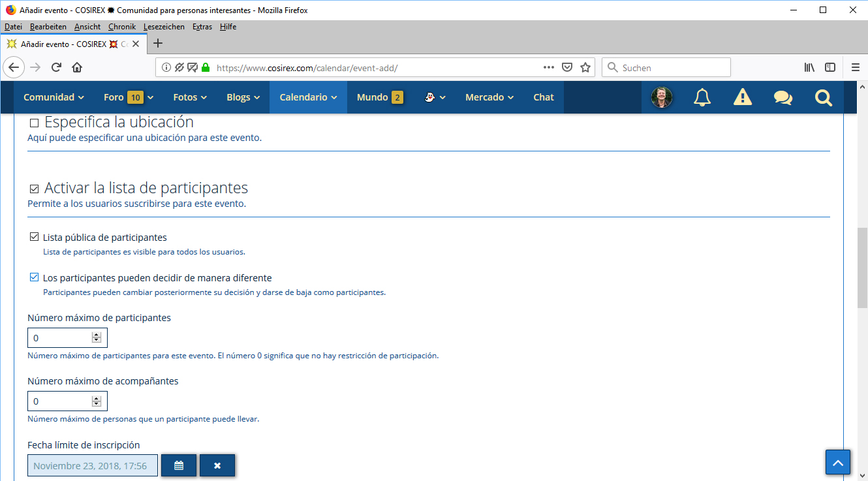Image resolution: width=868 pixels, height=481 pixels.
Task: Enable the Especifica la ubicación checkbox
Action: 35,123
